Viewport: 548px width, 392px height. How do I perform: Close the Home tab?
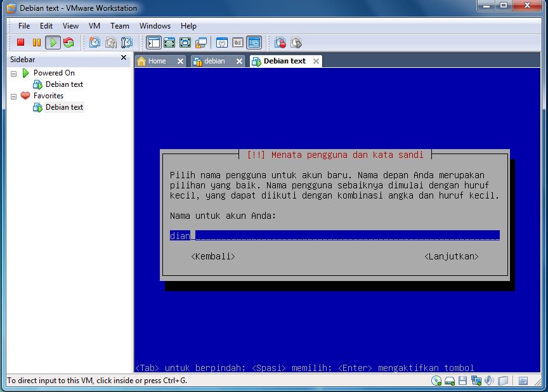click(180, 61)
